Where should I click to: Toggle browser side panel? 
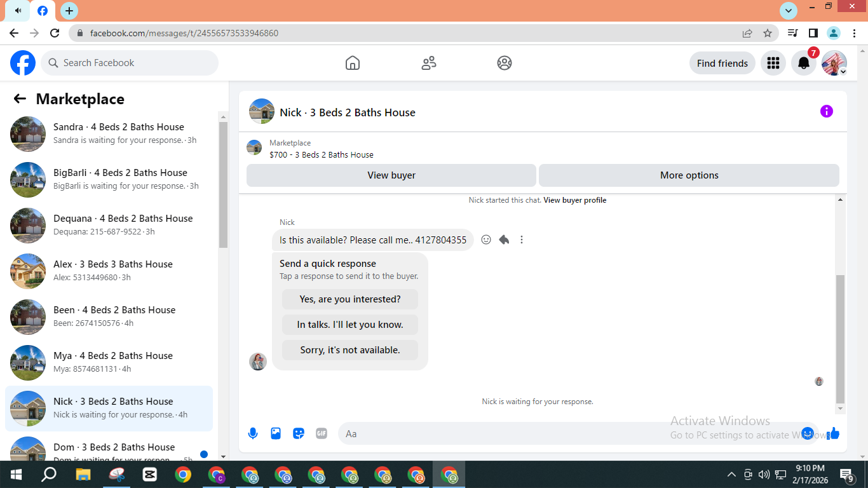[x=813, y=33]
